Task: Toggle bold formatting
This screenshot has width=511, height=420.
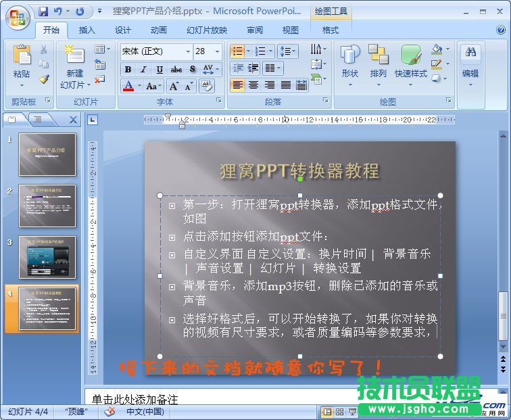Action: (128, 70)
